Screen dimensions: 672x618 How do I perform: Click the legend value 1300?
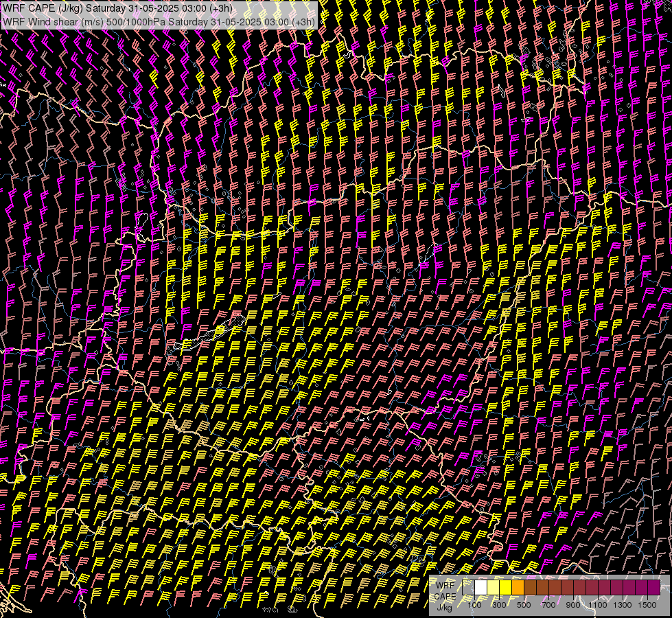pos(623,605)
